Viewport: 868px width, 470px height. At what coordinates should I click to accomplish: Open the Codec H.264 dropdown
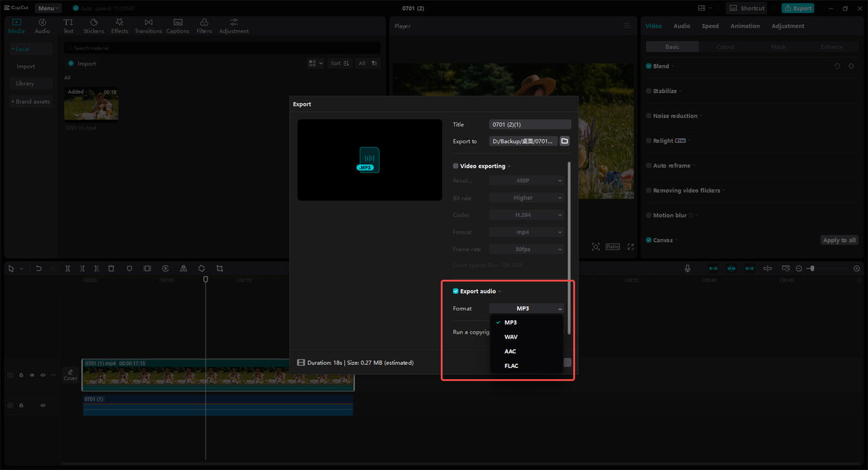point(526,215)
